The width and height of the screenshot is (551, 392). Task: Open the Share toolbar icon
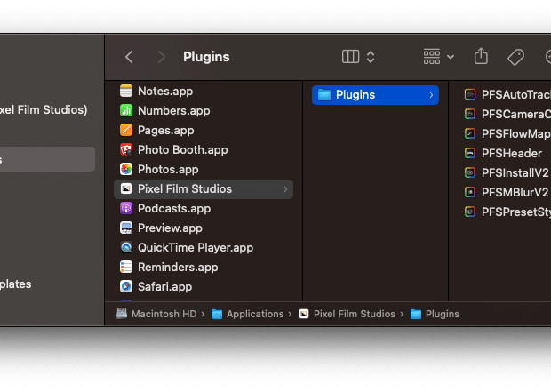pos(481,56)
